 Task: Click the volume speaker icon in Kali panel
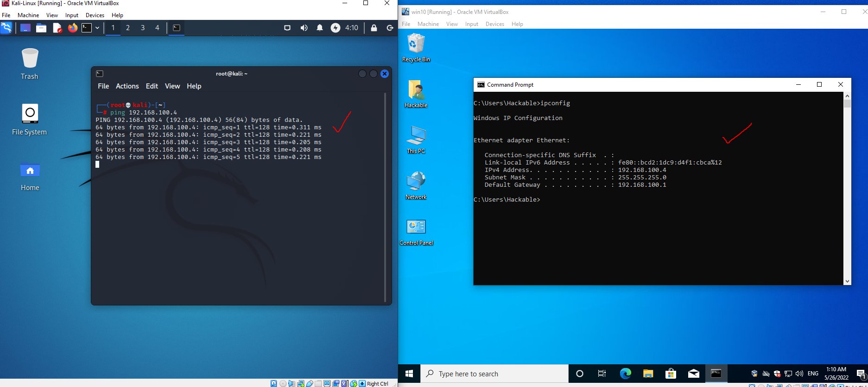(x=304, y=28)
